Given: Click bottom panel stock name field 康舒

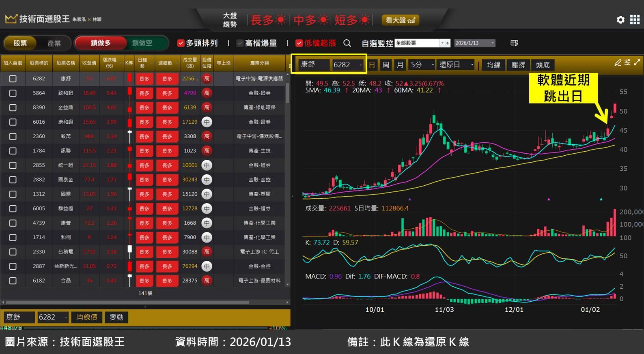Looking at the screenshot, I should pos(19,317).
